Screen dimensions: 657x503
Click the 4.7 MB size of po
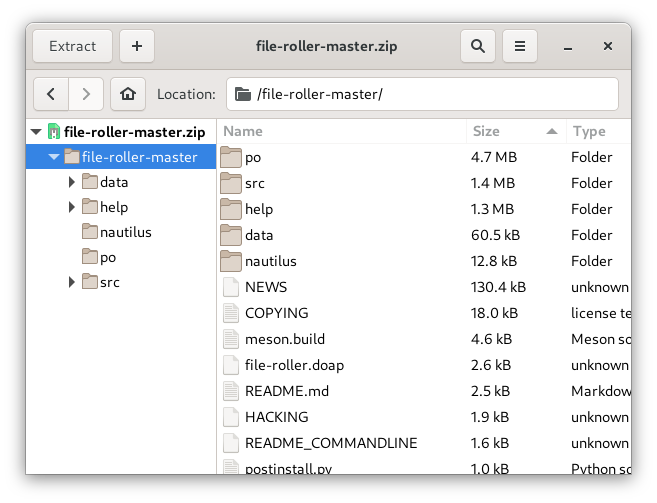click(x=494, y=157)
